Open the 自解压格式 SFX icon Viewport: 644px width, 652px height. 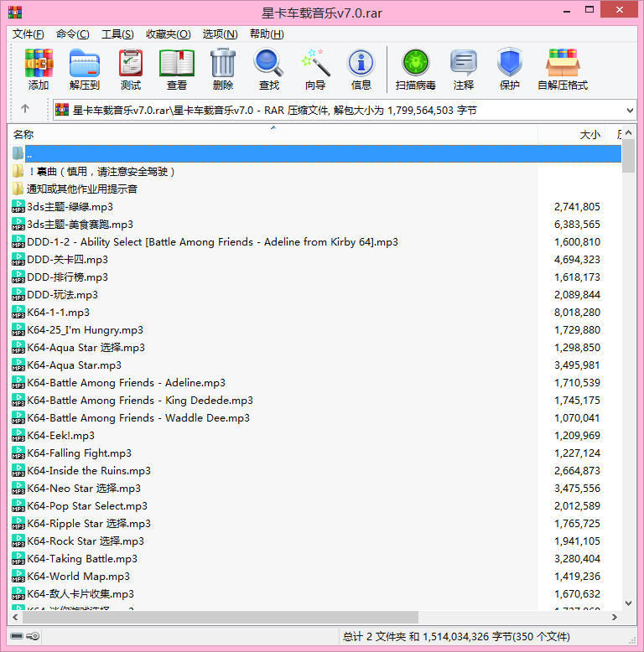pyautogui.click(x=563, y=69)
